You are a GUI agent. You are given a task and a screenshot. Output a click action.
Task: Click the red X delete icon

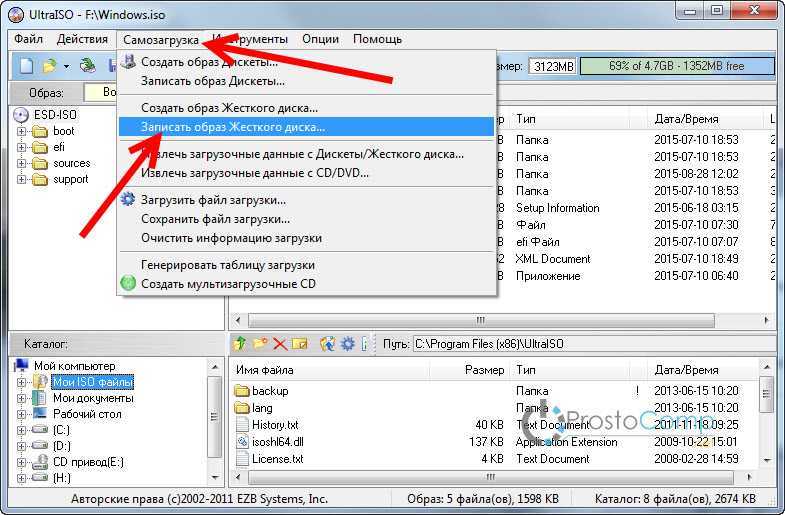tap(280, 344)
